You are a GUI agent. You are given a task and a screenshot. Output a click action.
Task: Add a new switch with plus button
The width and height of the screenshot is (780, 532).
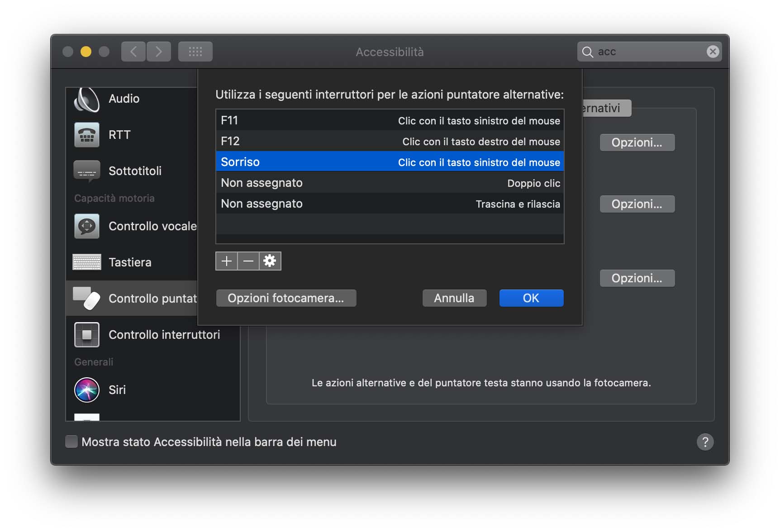point(227,261)
